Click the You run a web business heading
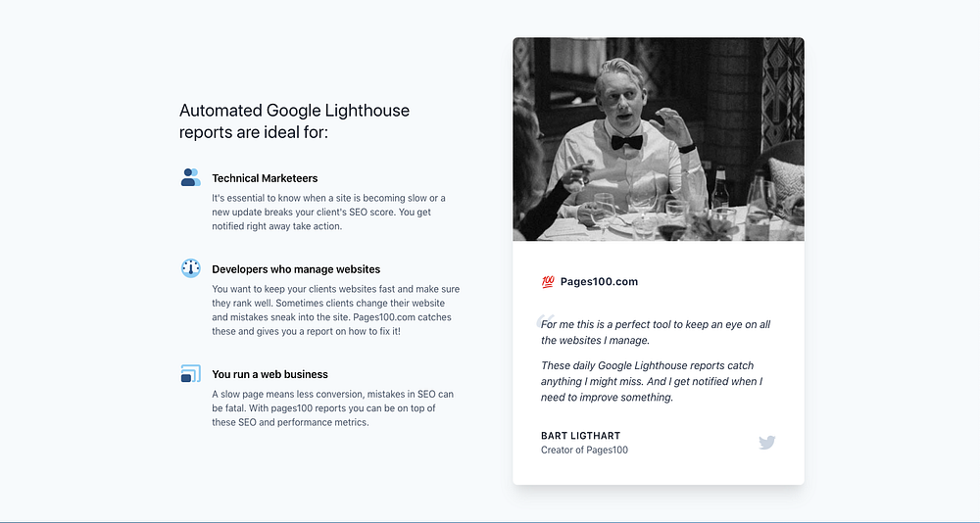The image size is (980, 523). point(269,374)
